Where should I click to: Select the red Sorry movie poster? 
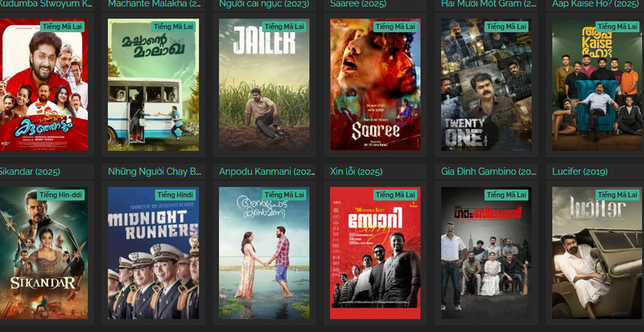[x=375, y=253]
